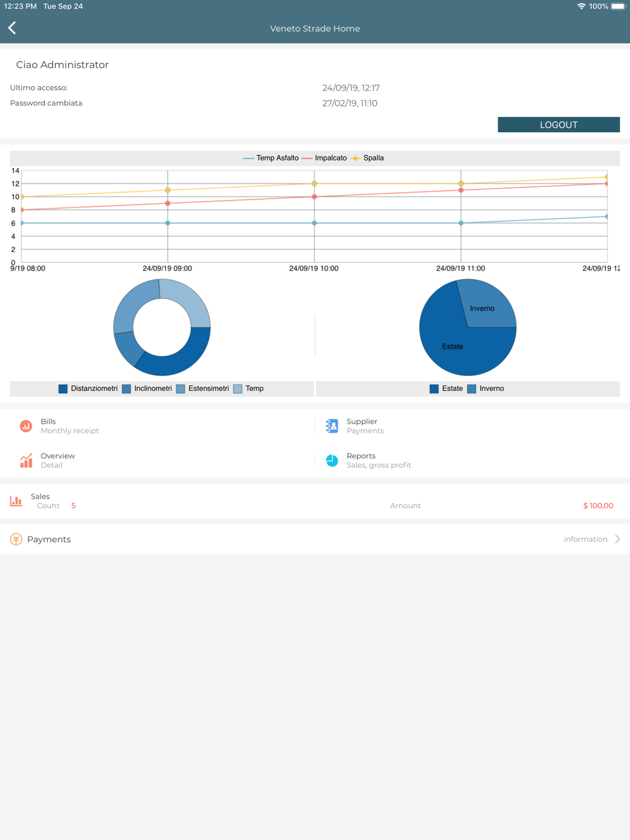Go back using the header arrow
The height and width of the screenshot is (840, 630).
12,28
